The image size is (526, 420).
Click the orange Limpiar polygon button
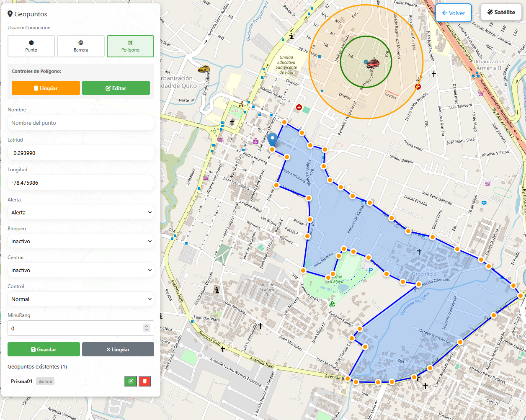click(x=46, y=88)
